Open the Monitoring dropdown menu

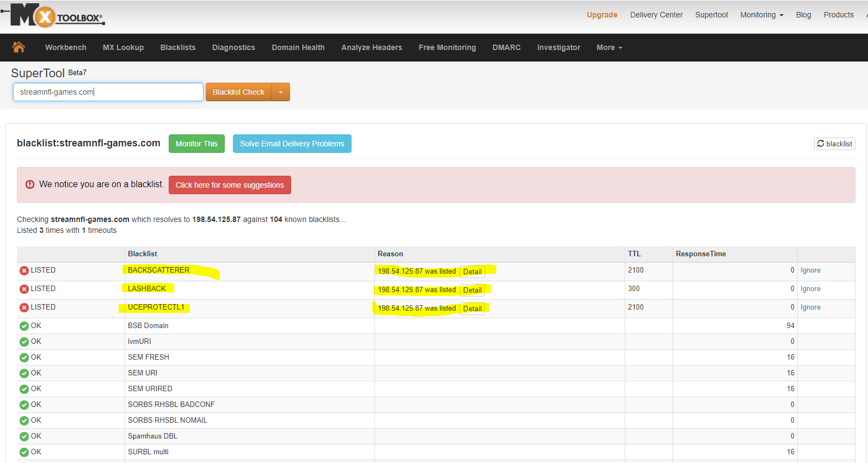[x=762, y=15]
